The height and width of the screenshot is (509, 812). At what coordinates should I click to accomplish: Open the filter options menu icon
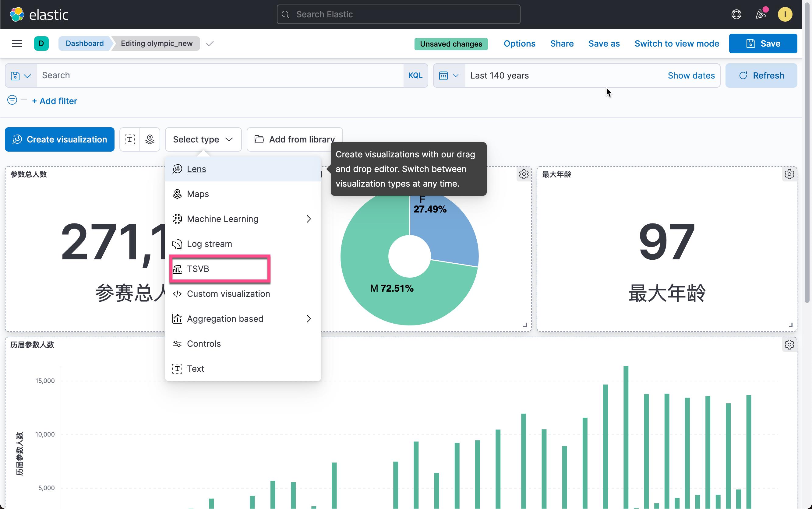pyautogui.click(x=12, y=100)
